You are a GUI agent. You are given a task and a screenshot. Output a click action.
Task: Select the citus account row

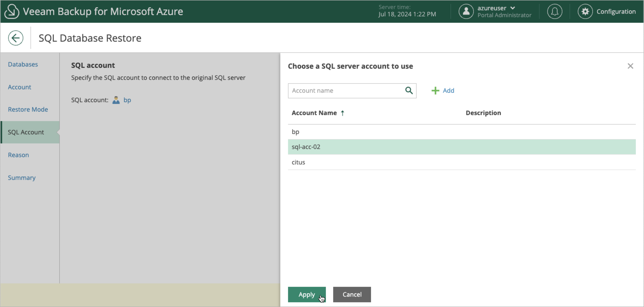coord(462,162)
